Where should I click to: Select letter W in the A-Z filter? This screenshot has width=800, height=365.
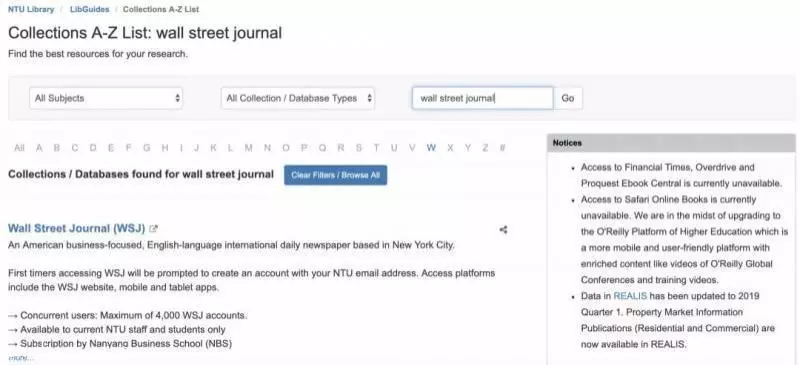point(431,148)
